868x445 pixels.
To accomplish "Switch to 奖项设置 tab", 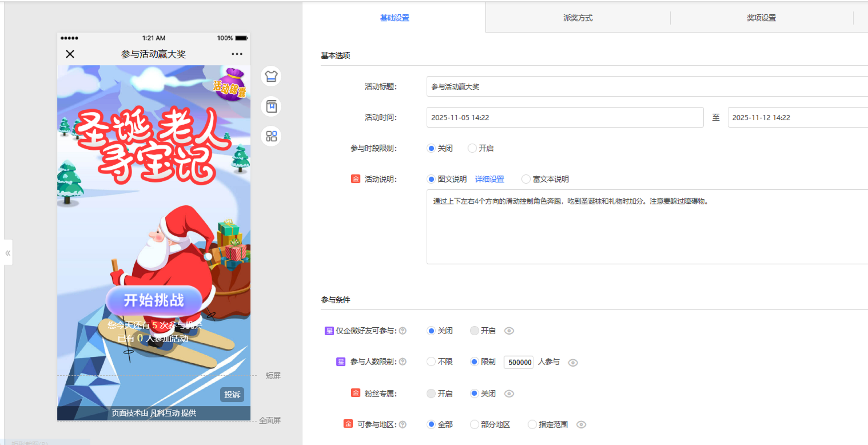I will click(x=761, y=18).
